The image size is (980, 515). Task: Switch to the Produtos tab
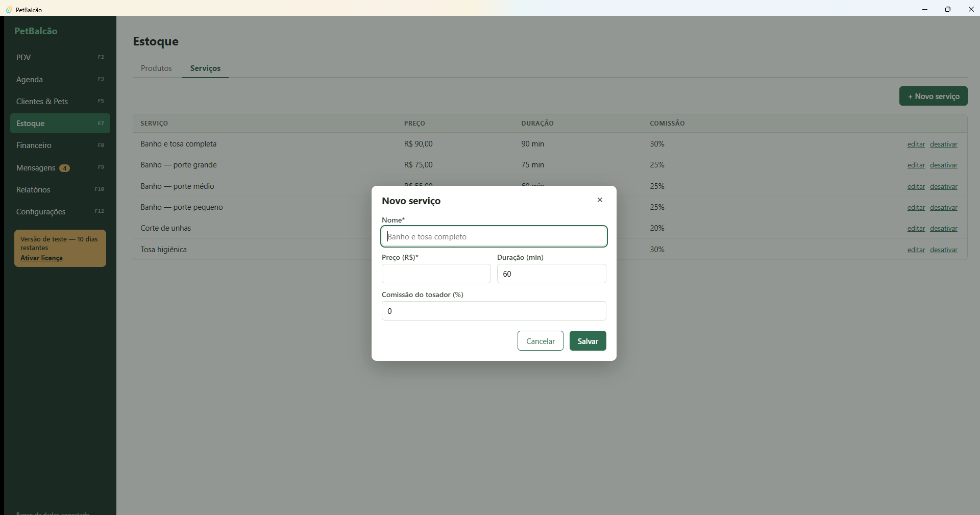pyautogui.click(x=156, y=68)
